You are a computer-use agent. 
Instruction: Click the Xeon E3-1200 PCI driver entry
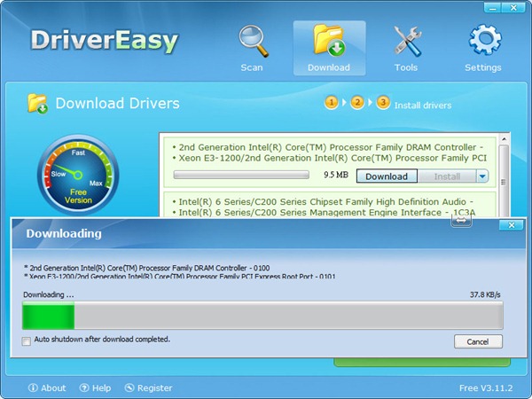[330, 158]
